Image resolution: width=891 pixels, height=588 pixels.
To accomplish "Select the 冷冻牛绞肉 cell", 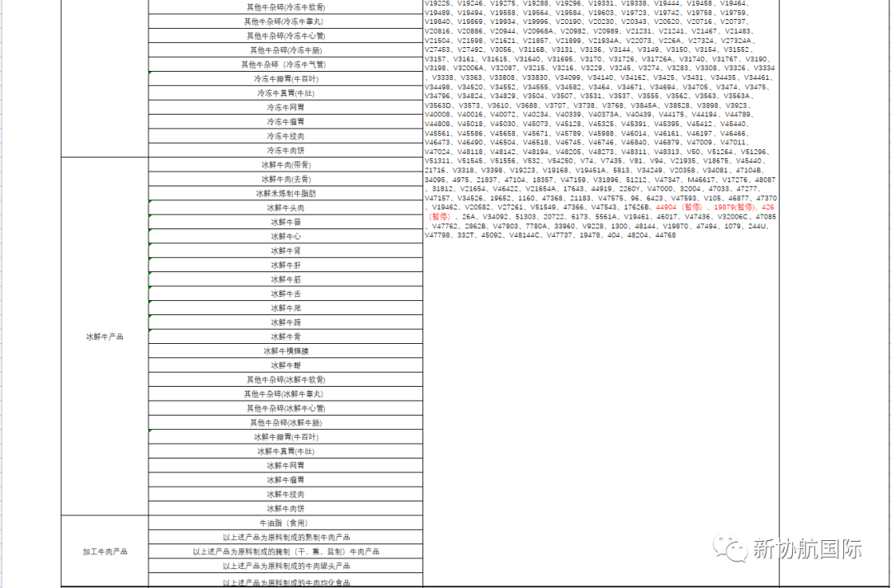I will click(x=285, y=136).
